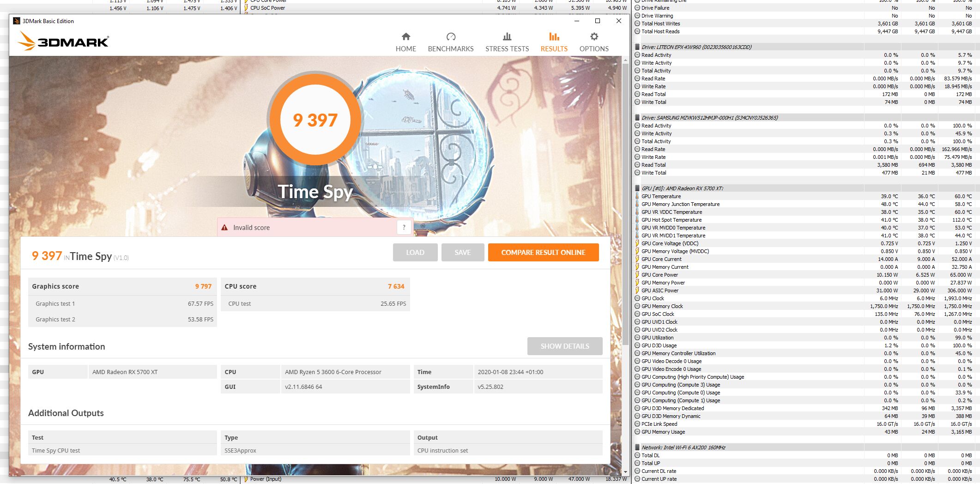
Task: Click the Current DL rate sensor icon
Action: [x=637, y=471]
